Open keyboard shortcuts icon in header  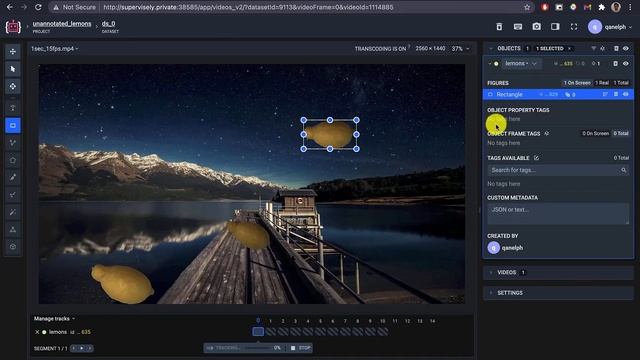(x=518, y=27)
